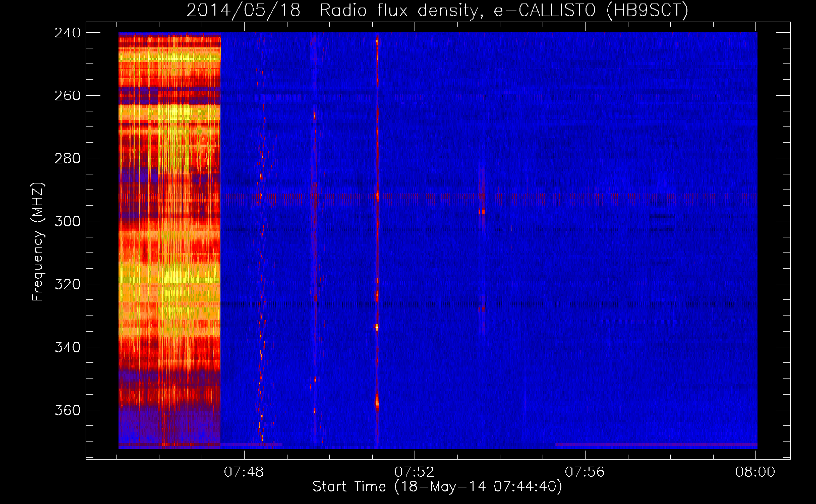The height and width of the screenshot is (504, 816).
Task: Click the 280 frequency tick label
Action: (68, 159)
